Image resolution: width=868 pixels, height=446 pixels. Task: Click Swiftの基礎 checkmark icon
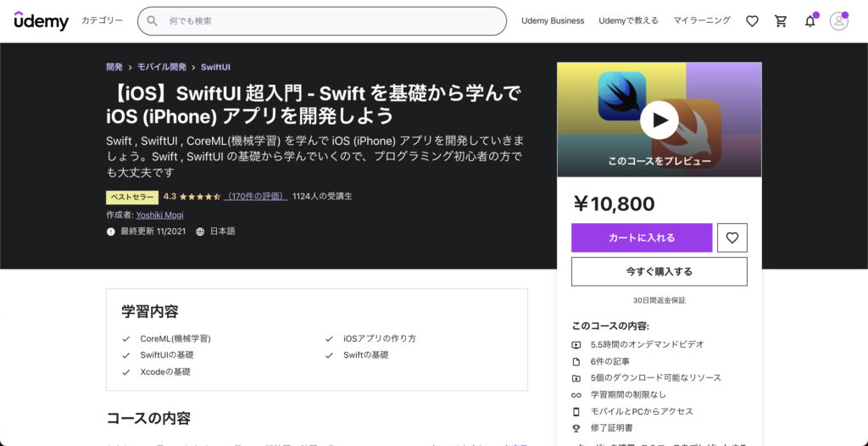point(330,355)
